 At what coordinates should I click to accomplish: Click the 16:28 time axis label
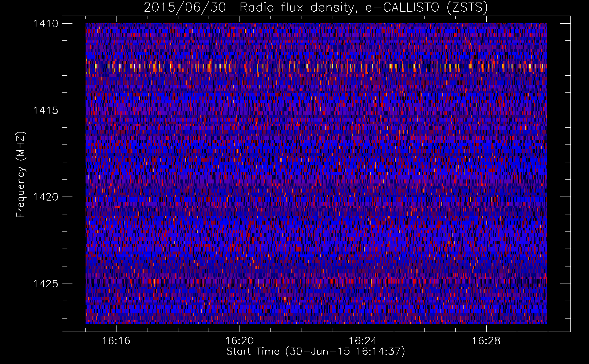click(x=486, y=341)
